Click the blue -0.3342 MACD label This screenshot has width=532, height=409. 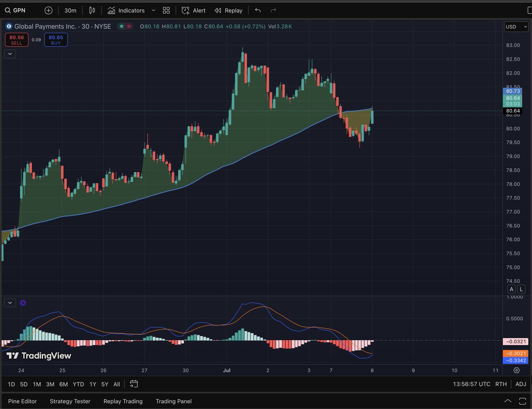pyautogui.click(x=516, y=360)
